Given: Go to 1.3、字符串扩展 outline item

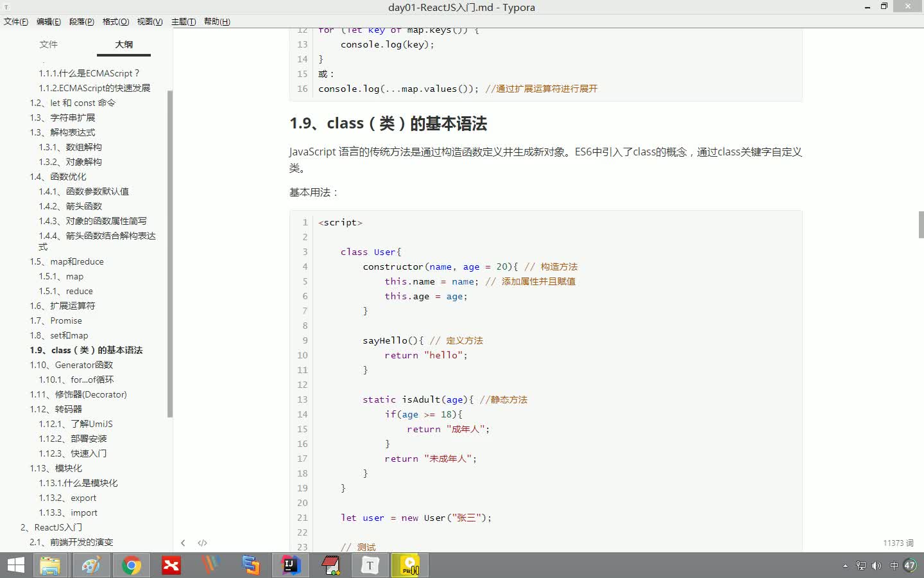Looking at the screenshot, I should [x=62, y=118].
